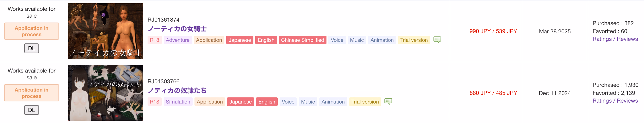Open the ノティカの奴隷たち title link
Viewport: 644px width, 123px height.
coord(177,91)
